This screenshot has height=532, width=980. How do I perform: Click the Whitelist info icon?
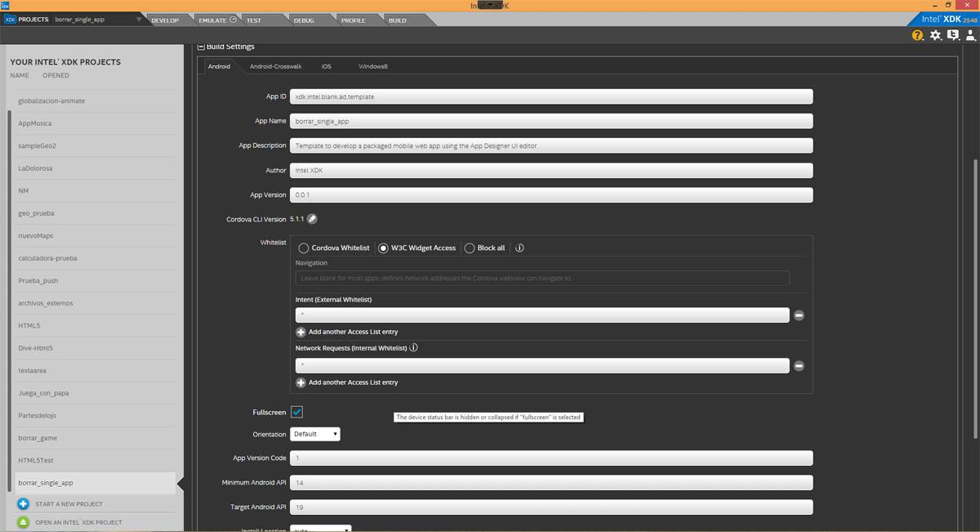point(519,248)
